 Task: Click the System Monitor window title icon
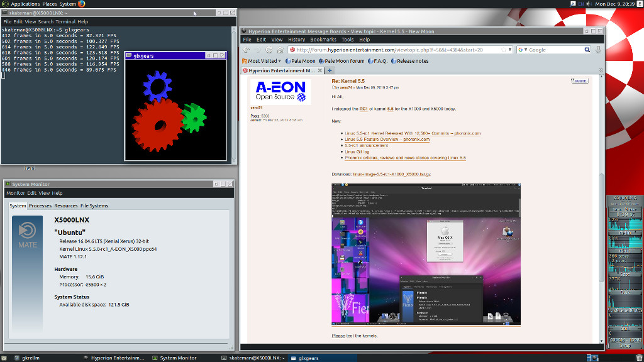(x=8, y=184)
